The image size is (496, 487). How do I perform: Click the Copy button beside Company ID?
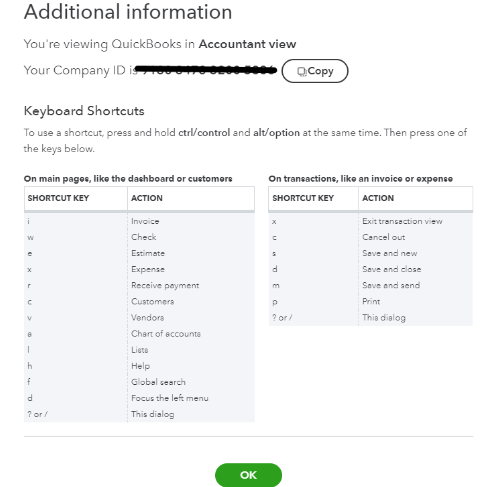click(315, 71)
